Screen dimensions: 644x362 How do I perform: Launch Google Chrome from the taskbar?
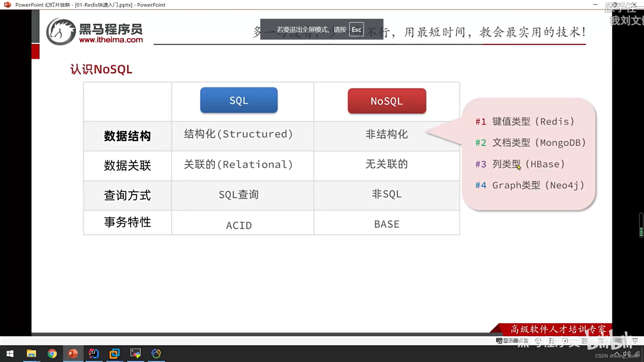pos(52,354)
